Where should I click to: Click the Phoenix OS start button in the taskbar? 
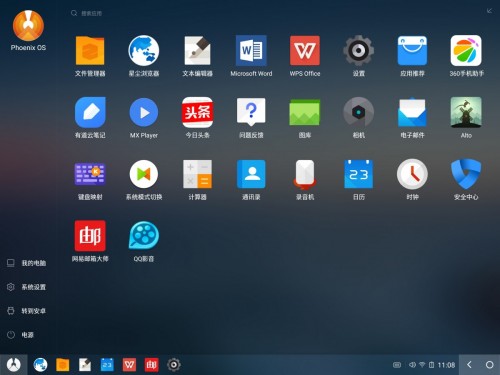(x=14, y=365)
